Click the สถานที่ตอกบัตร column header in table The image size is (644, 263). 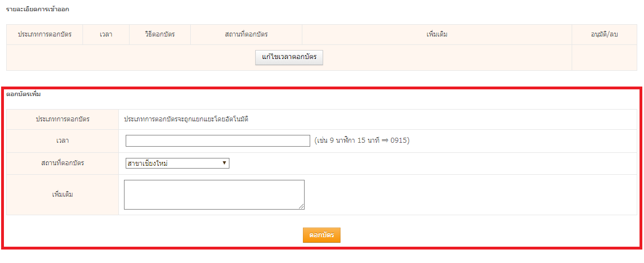pyautogui.click(x=246, y=35)
